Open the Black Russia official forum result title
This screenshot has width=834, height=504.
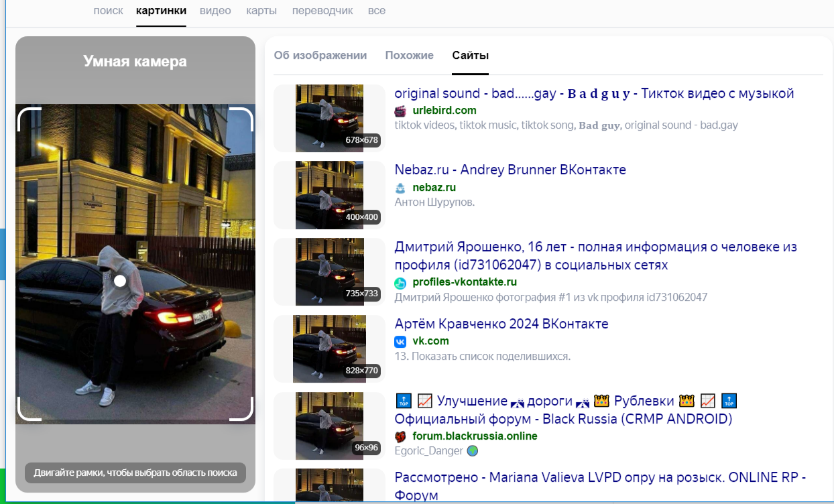coord(567,410)
